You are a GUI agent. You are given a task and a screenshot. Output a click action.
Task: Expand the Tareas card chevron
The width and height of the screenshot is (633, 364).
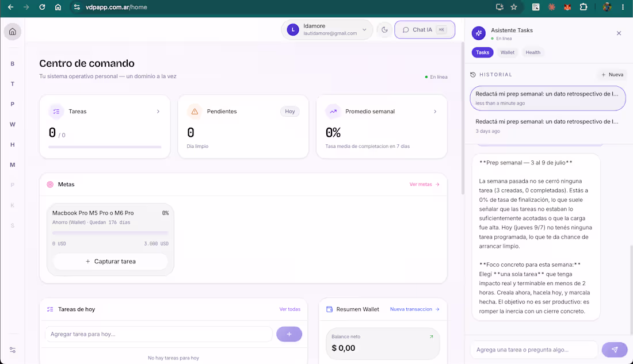[158, 112]
